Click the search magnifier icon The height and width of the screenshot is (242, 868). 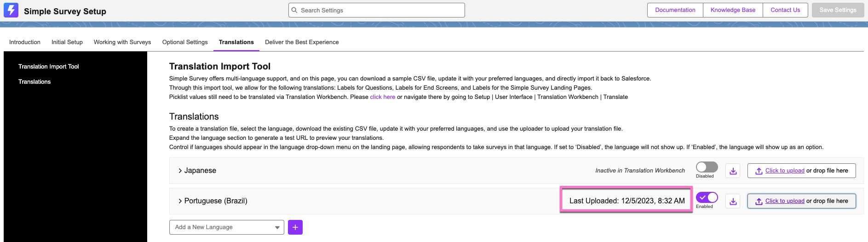point(294,10)
